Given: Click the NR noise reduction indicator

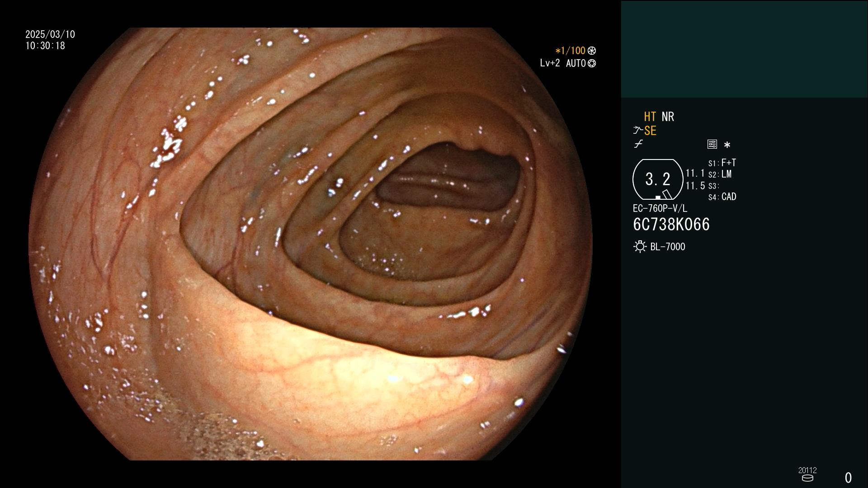Looking at the screenshot, I should pyautogui.click(x=668, y=117).
